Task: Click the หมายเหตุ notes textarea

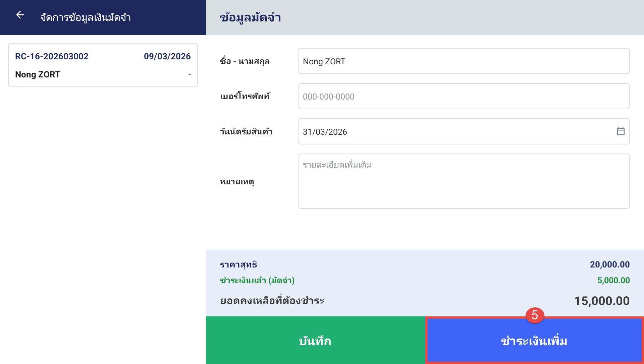Action: pyautogui.click(x=464, y=181)
